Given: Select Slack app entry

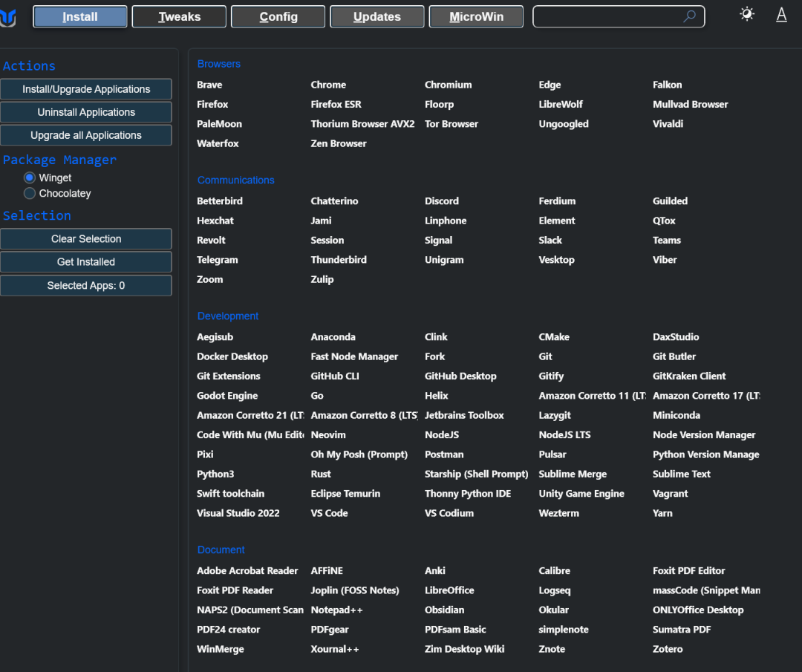Looking at the screenshot, I should [550, 241].
